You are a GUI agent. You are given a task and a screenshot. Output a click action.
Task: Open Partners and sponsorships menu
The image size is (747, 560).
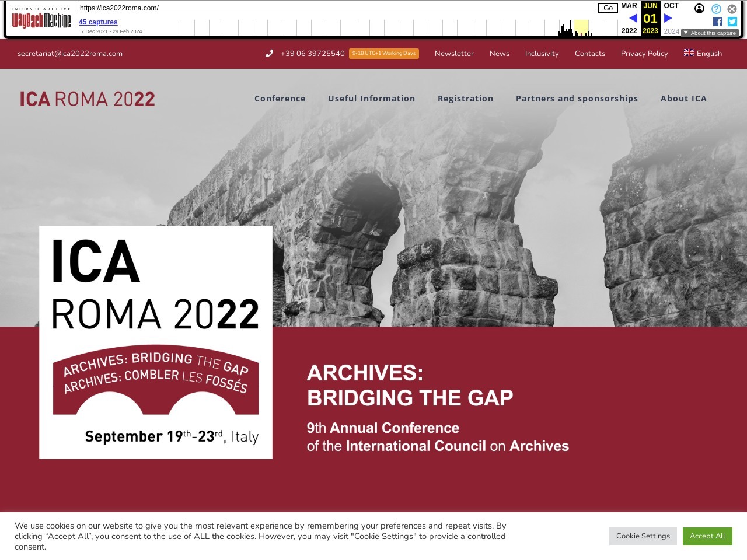click(577, 99)
